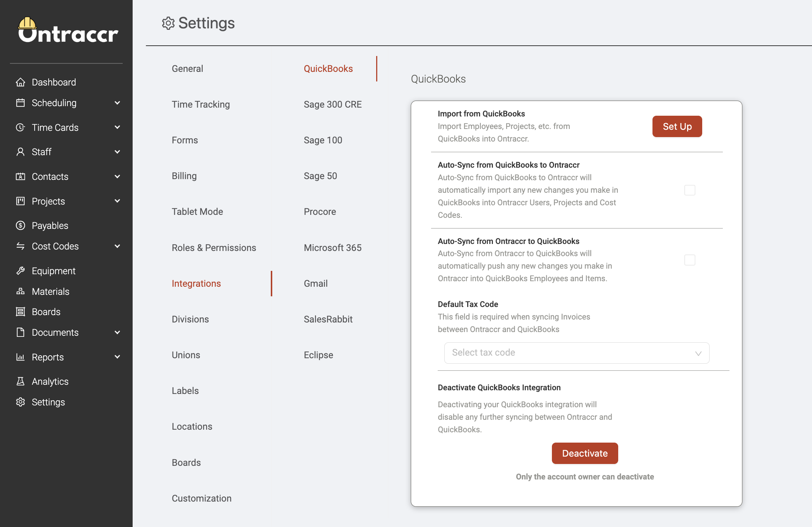Image resolution: width=812 pixels, height=527 pixels.
Task: Select the Customization settings tab
Action: [202, 498]
